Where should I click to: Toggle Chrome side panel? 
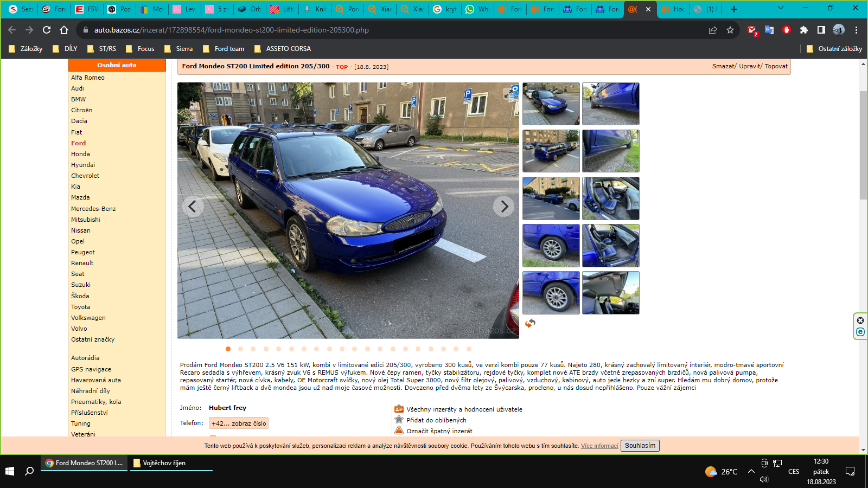coord(821,30)
